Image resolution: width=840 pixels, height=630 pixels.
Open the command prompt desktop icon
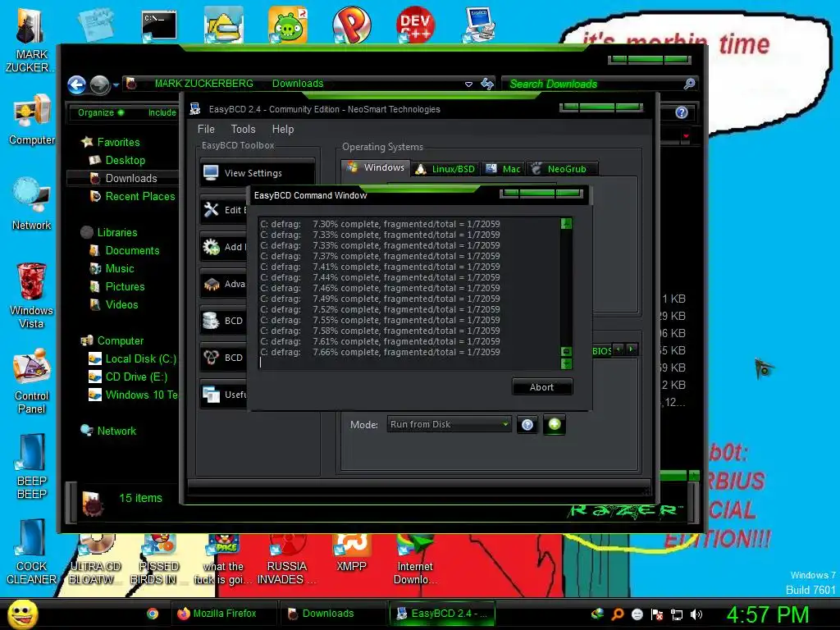159,25
